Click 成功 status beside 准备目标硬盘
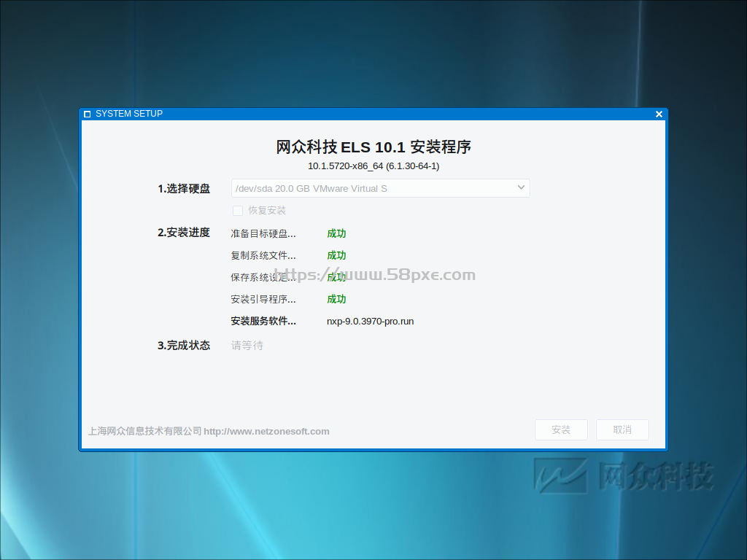 point(336,233)
